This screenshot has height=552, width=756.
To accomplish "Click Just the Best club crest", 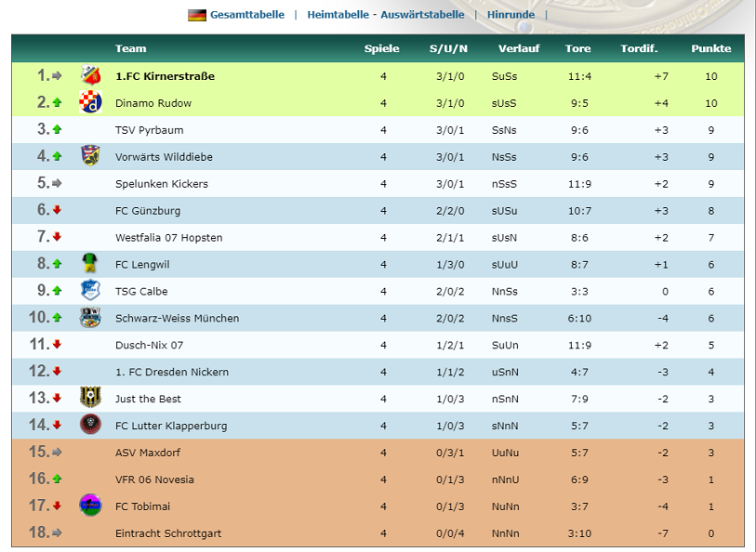I will [x=90, y=398].
